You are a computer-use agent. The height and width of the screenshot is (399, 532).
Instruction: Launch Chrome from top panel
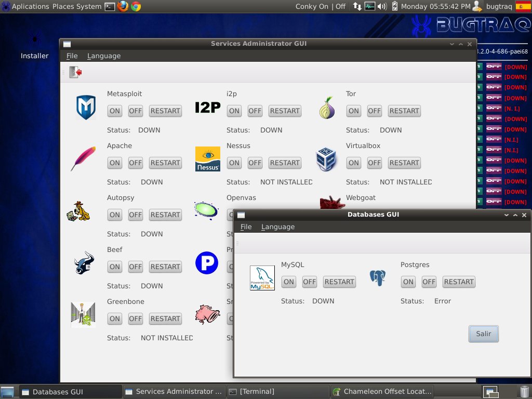pyautogui.click(x=136, y=6)
